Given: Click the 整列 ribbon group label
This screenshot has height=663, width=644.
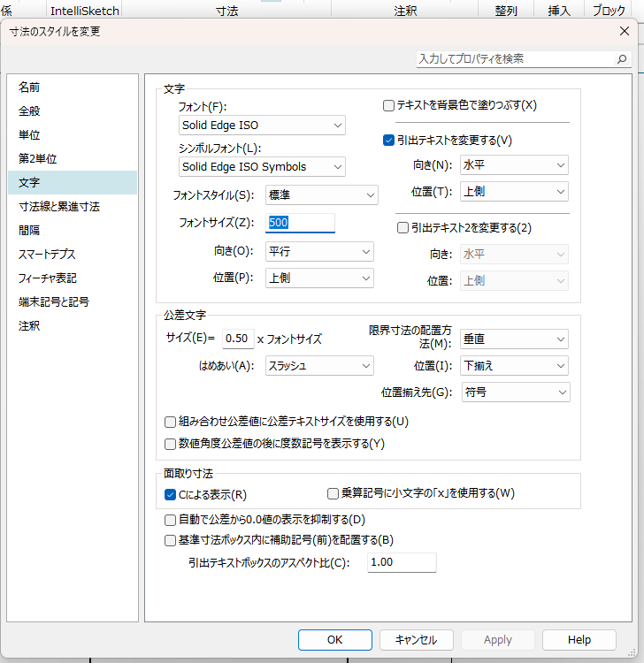Looking at the screenshot, I should coord(506,11).
